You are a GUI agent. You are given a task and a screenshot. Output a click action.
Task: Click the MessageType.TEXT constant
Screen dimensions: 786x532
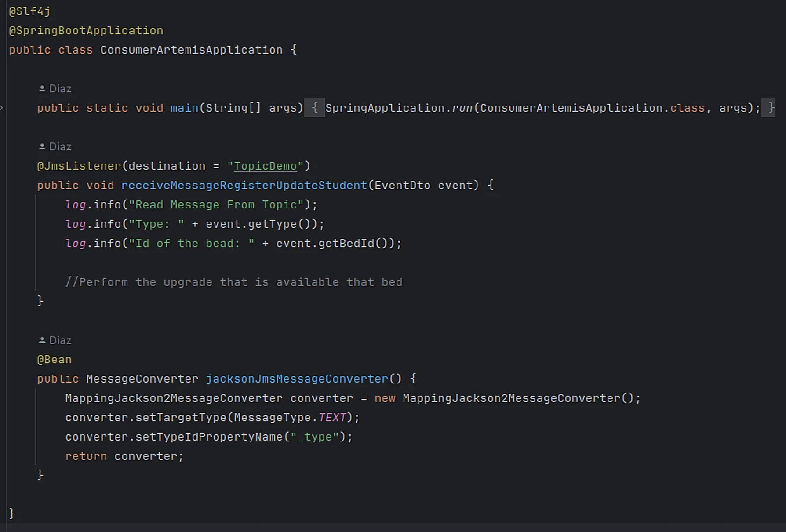click(290, 418)
